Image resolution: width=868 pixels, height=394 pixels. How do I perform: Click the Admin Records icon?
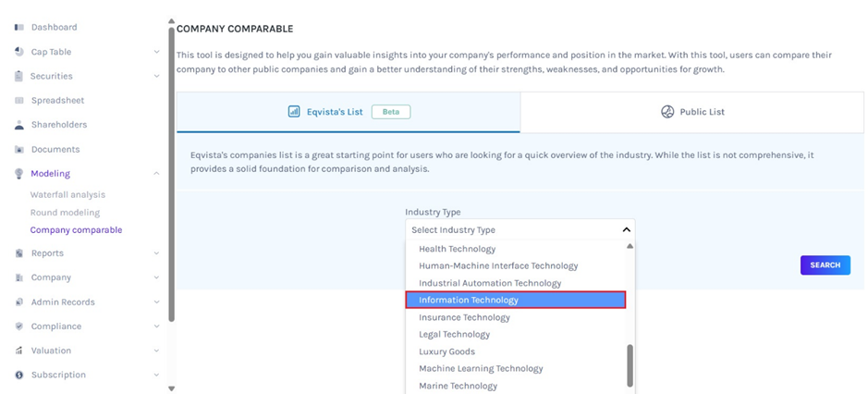(19, 302)
